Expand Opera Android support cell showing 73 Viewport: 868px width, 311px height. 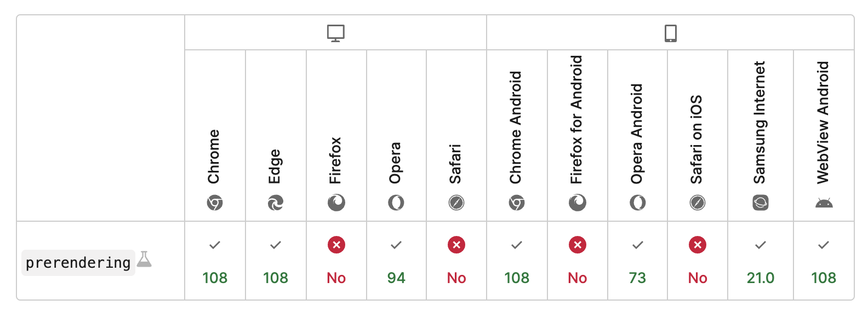(x=637, y=261)
